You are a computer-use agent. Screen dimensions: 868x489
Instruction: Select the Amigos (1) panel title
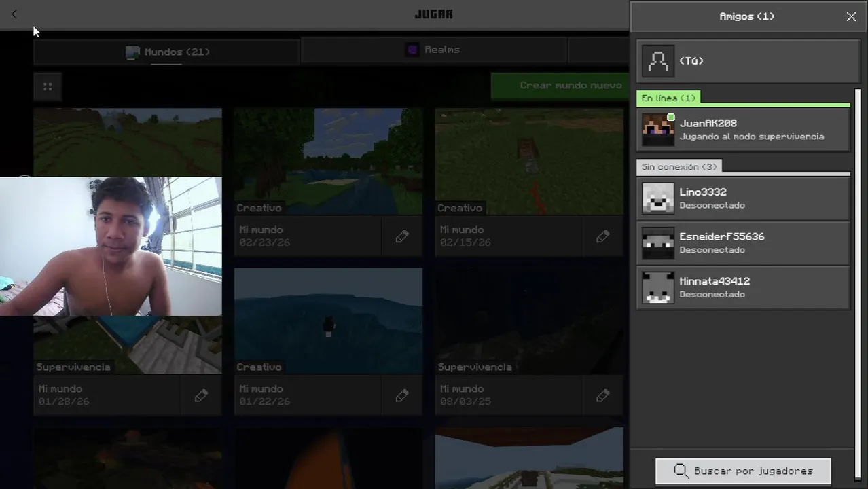pyautogui.click(x=746, y=16)
